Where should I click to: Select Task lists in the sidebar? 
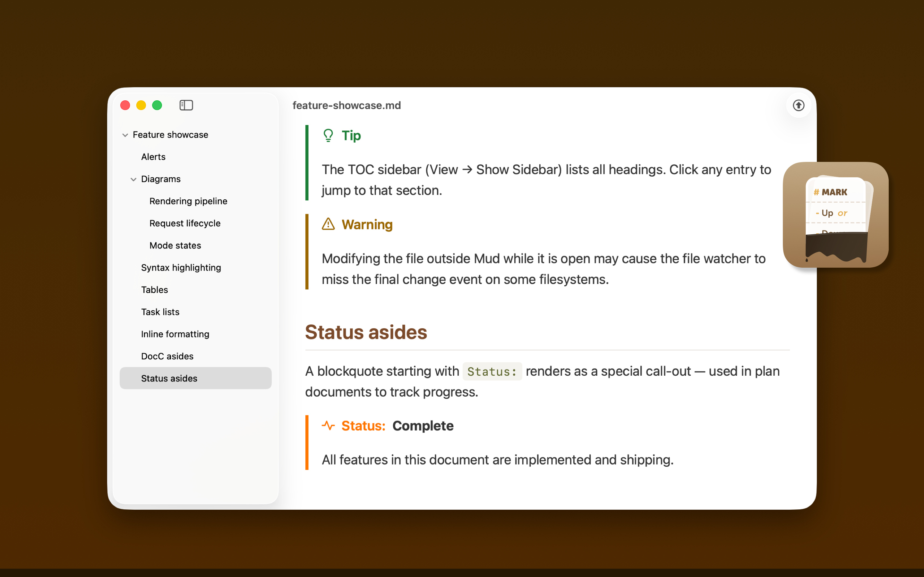(x=160, y=312)
